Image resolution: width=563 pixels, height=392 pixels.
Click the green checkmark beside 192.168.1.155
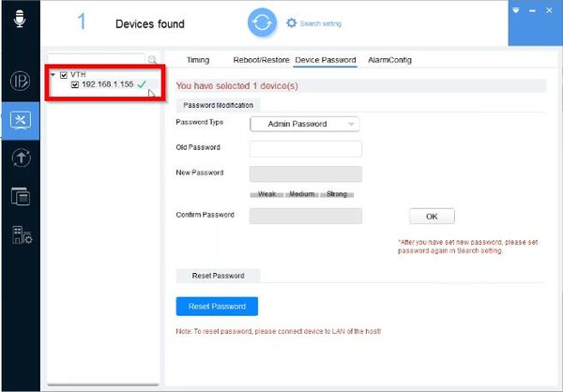coord(142,84)
